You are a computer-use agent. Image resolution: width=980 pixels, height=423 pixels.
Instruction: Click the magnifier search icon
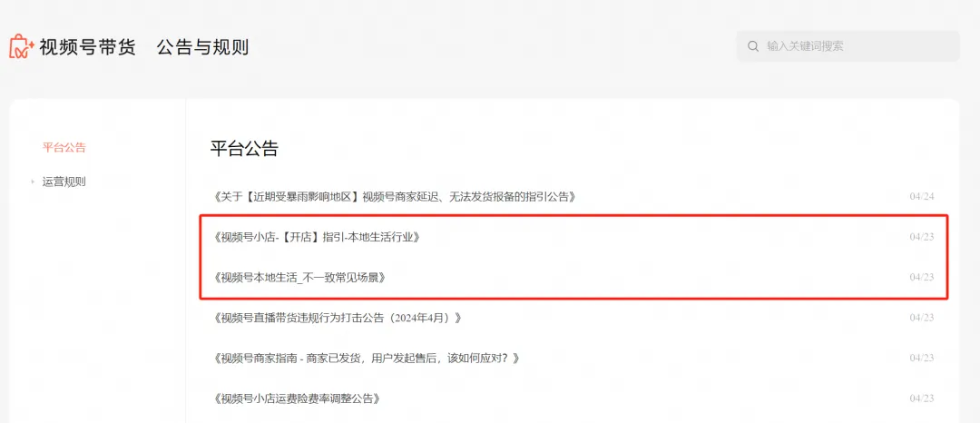[754, 46]
